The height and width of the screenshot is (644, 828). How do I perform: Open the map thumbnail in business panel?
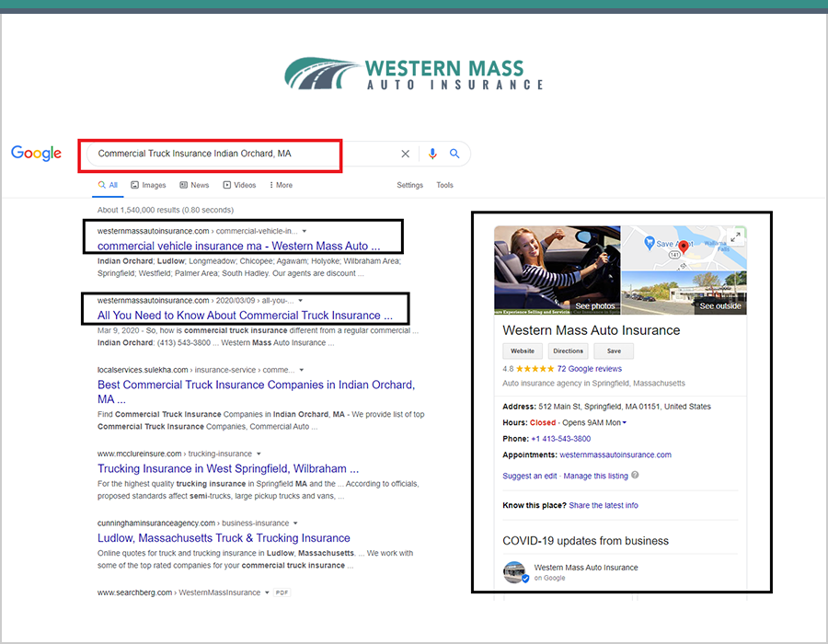click(684, 248)
